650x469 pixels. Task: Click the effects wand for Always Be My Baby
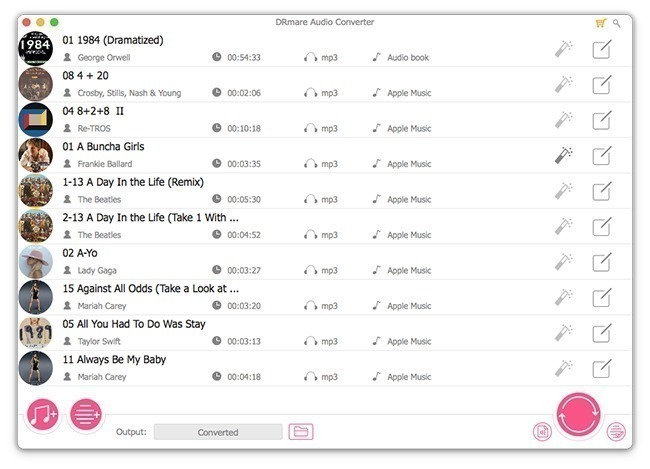(x=564, y=368)
